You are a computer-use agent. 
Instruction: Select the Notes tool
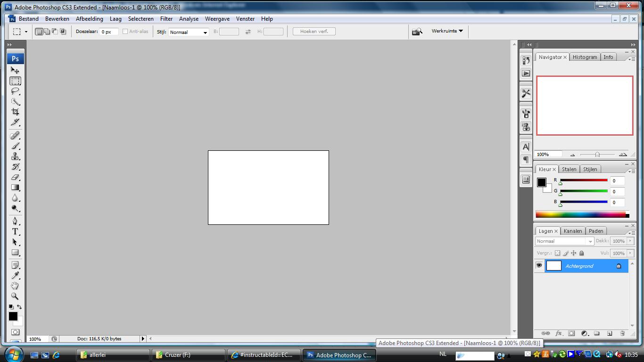pyautogui.click(x=15, y=265)
